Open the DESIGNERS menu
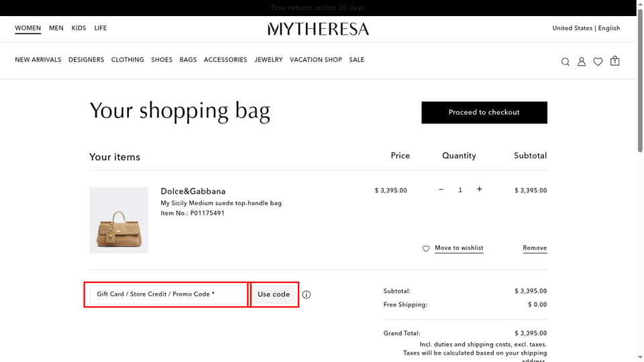 pyautogui.click(x=87, y=60)
